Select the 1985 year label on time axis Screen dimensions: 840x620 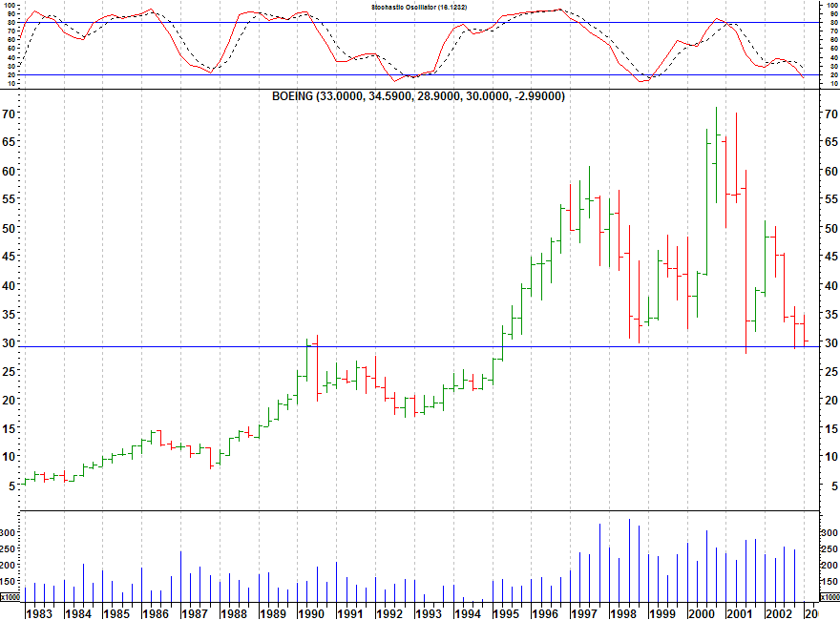[x=116, y=613]
